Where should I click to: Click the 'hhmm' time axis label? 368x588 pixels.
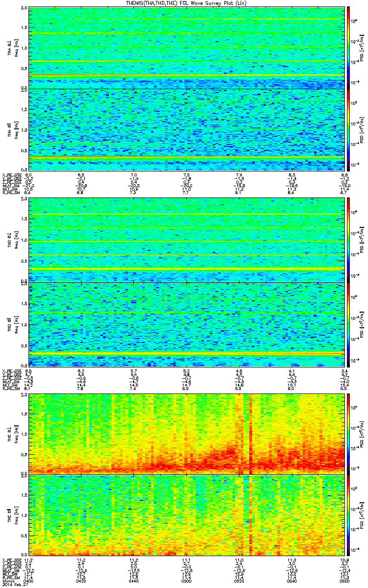[x=8, y=581]
